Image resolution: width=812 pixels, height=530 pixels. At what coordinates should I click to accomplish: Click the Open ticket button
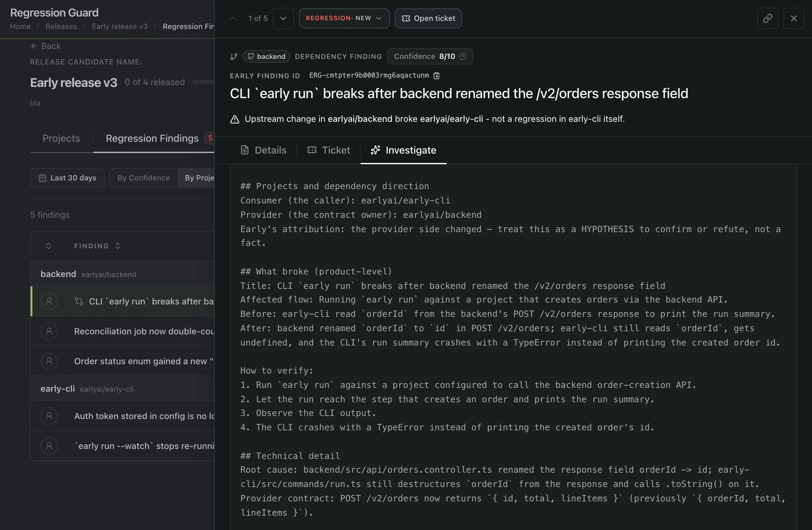tap(428, 18)
